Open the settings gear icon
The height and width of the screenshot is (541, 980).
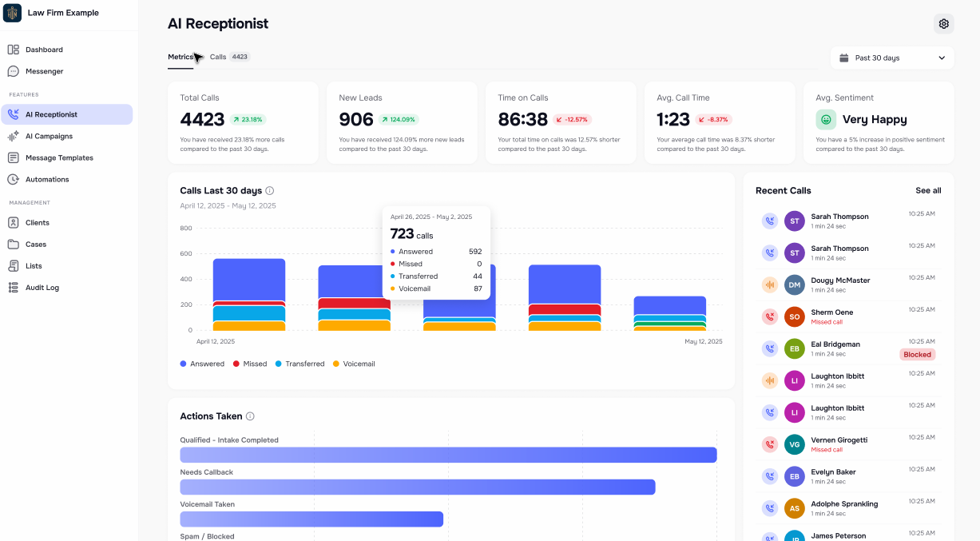click(x=943, y=23)
